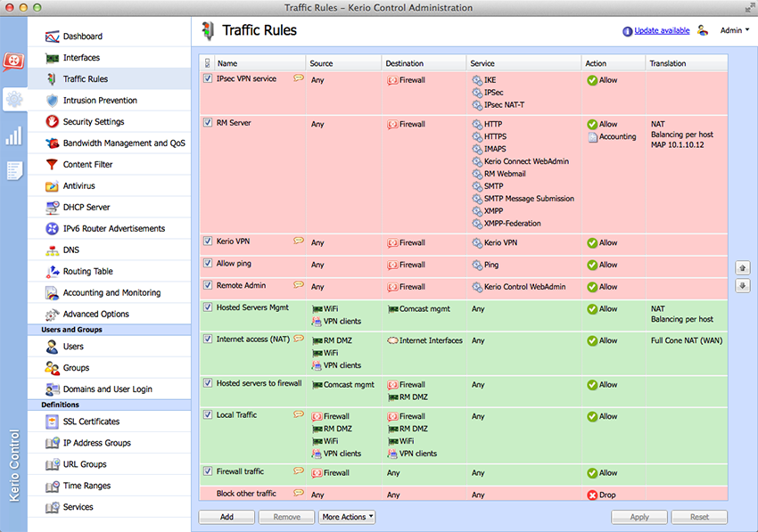758x532 pixels.
Task: Open Services under Definitions
Action: 110,507
